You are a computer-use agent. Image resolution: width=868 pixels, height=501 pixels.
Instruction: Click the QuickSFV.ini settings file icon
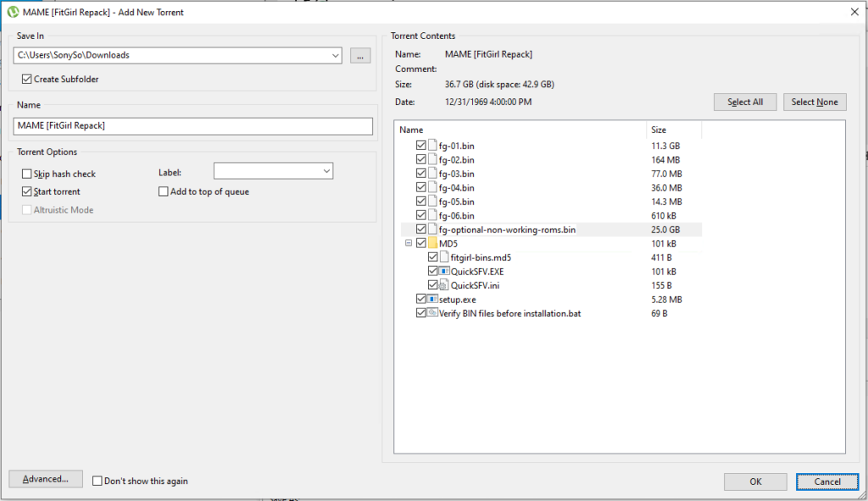pos(444,285)
